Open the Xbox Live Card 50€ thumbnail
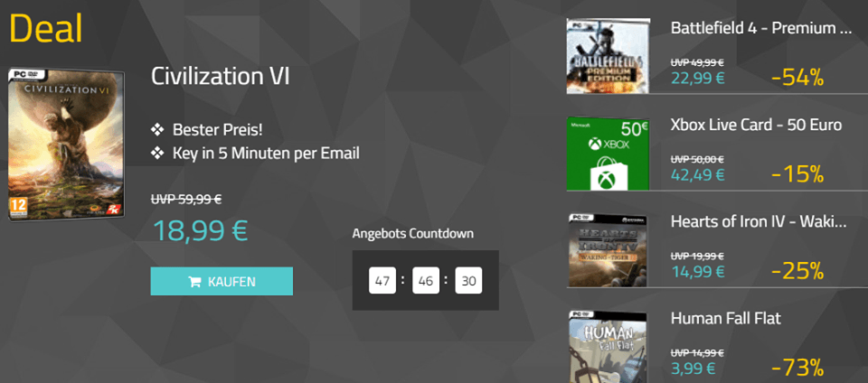Viewport: 868px width, 383px height. click(609, 153)
